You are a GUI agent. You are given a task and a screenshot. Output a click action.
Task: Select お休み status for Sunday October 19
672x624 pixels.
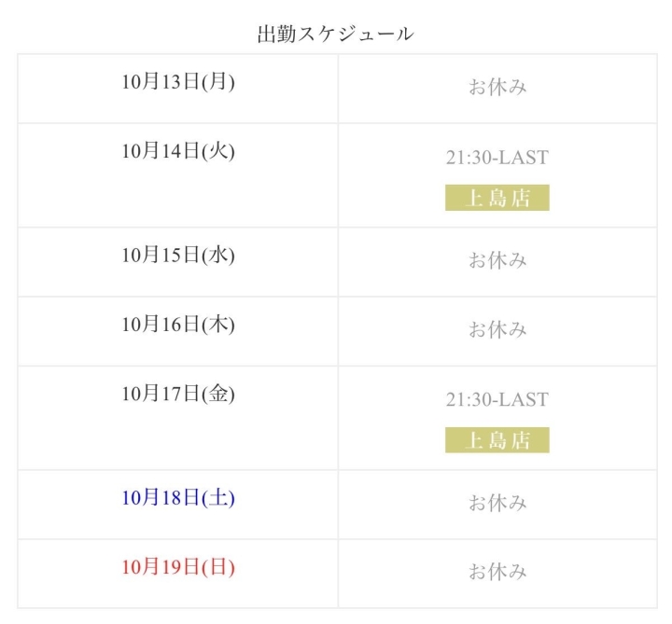pyautogui.click(x=497, y=572)
